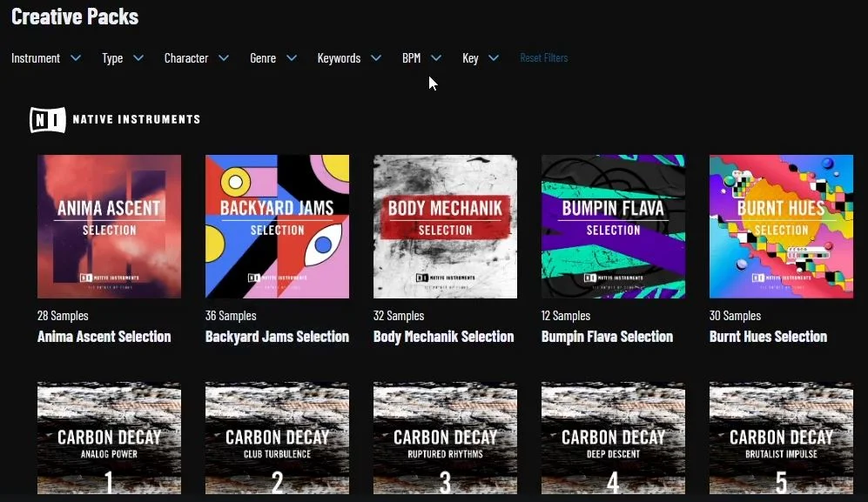This screenshot has height=502, width=868.
Task: Open the BPM filter dropdown
Action: [422, 58]
